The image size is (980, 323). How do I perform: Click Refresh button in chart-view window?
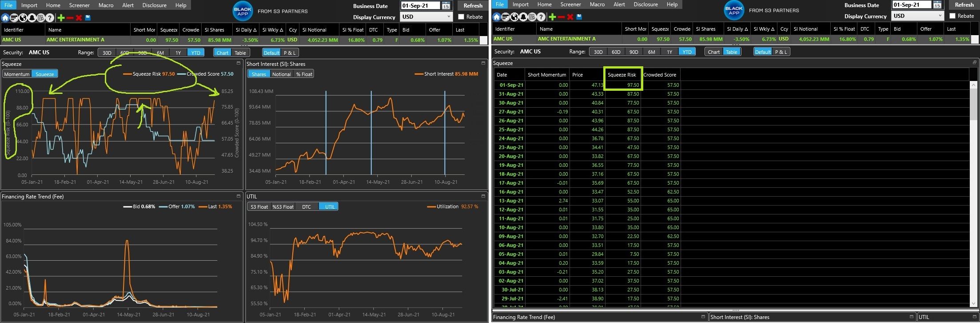click(473, 6)
